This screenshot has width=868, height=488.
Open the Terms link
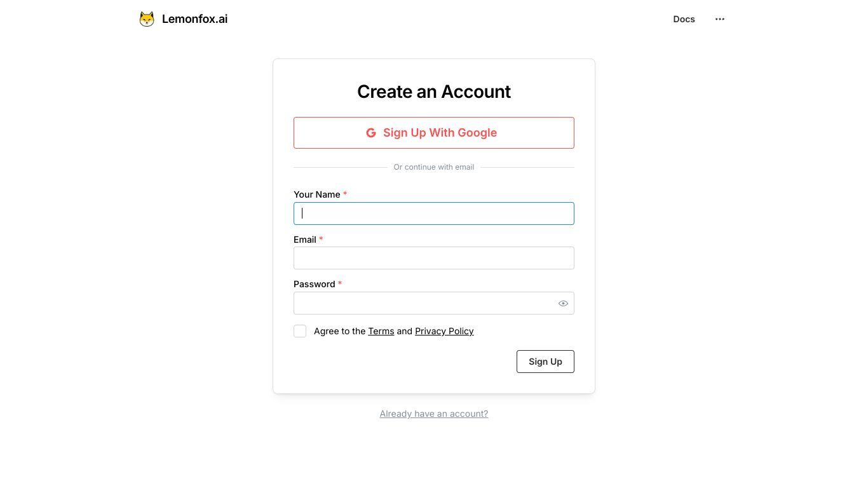pos(381,331)
